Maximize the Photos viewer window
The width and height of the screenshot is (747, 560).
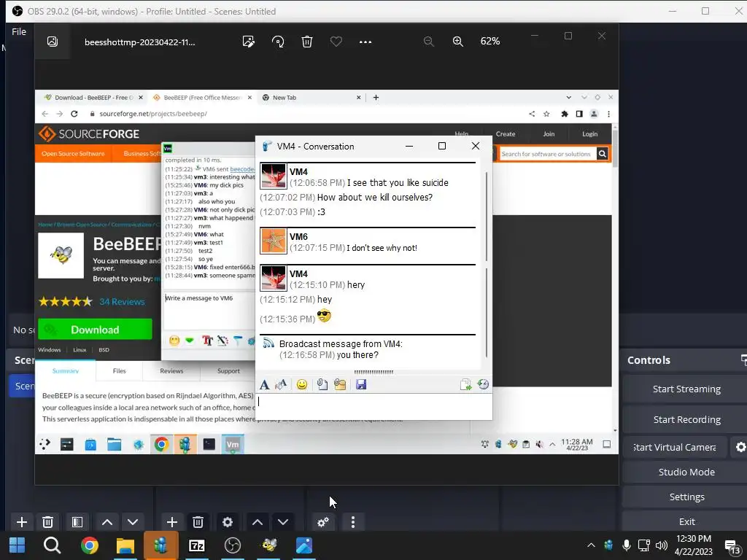pyautogui.click(x=568, y=36)
